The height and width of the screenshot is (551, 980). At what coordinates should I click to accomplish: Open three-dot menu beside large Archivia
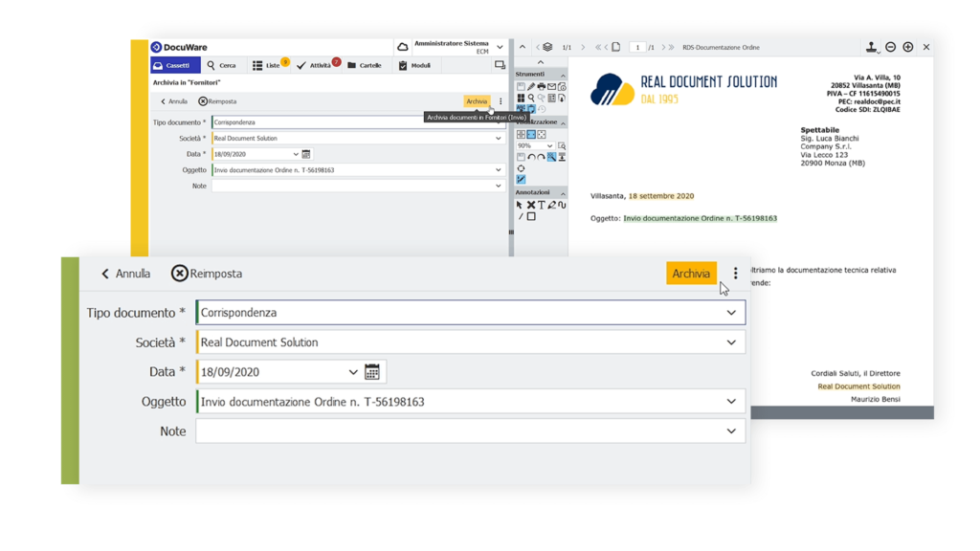click(x=736, y=273)
